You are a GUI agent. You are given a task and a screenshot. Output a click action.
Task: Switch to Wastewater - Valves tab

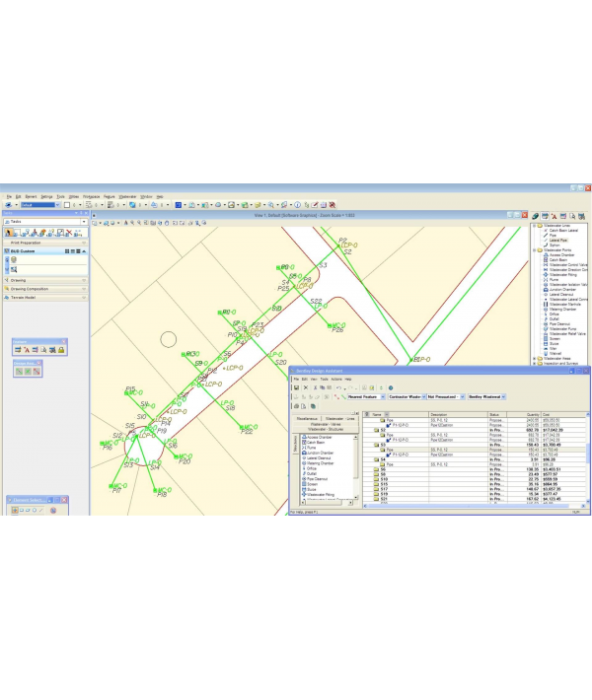pos(326,424)
